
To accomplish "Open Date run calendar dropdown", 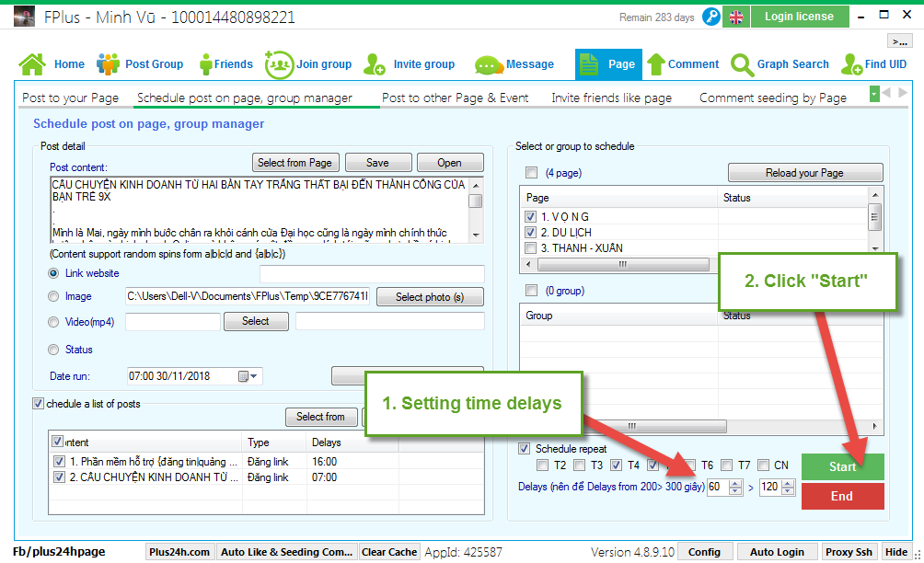I will point(248,376).
